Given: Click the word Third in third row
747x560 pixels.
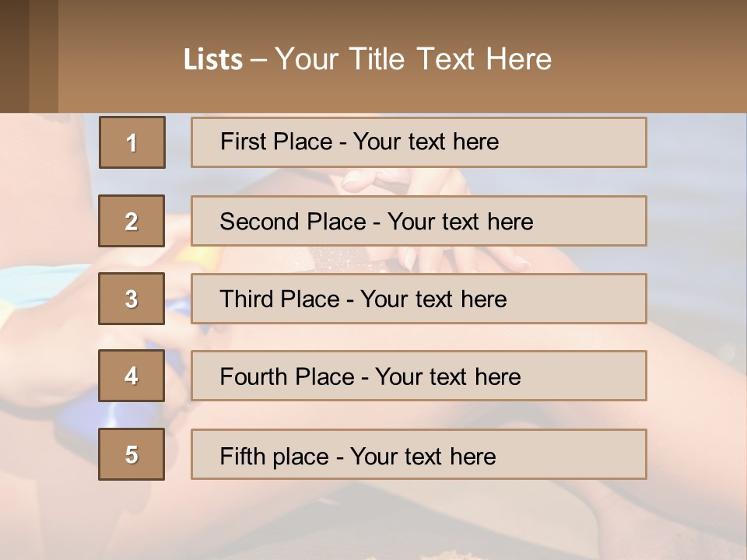Looking at the screenshot, I should pos(247,299).
